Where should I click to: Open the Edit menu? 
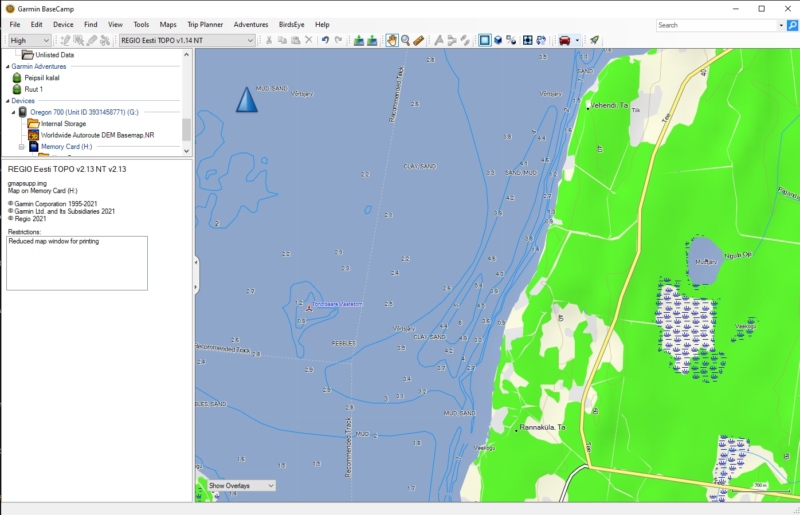click(x=36, y=24)
